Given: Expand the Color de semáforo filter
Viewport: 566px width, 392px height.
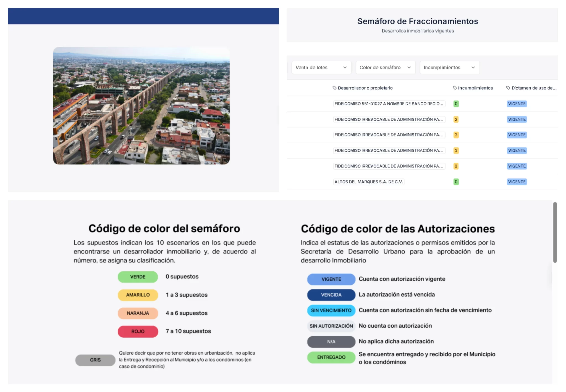Looking at the screenshot, I should pyautogui.click(x=385, y=67).
